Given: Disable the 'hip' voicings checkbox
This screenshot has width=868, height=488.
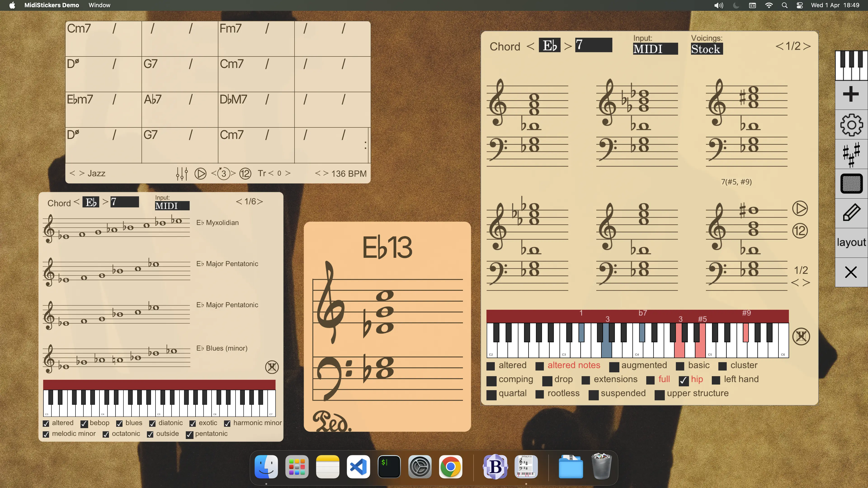Looking at the screenshot, I should (x=684, y=380).
